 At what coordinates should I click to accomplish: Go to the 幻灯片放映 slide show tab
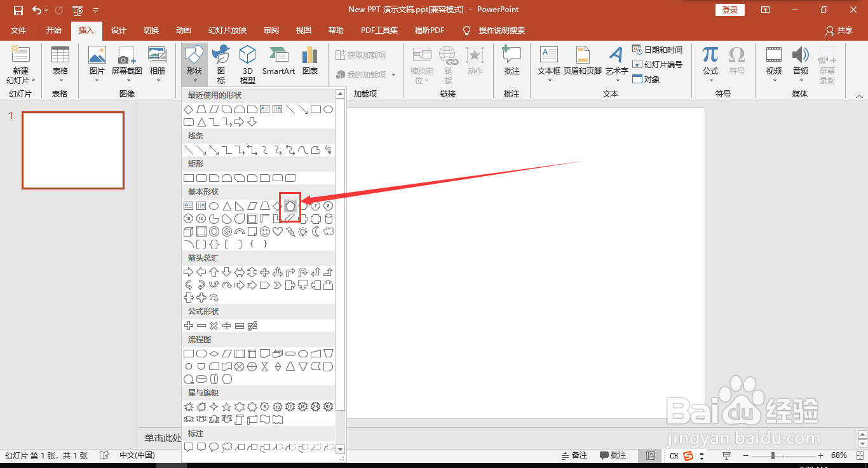[227, 31]
